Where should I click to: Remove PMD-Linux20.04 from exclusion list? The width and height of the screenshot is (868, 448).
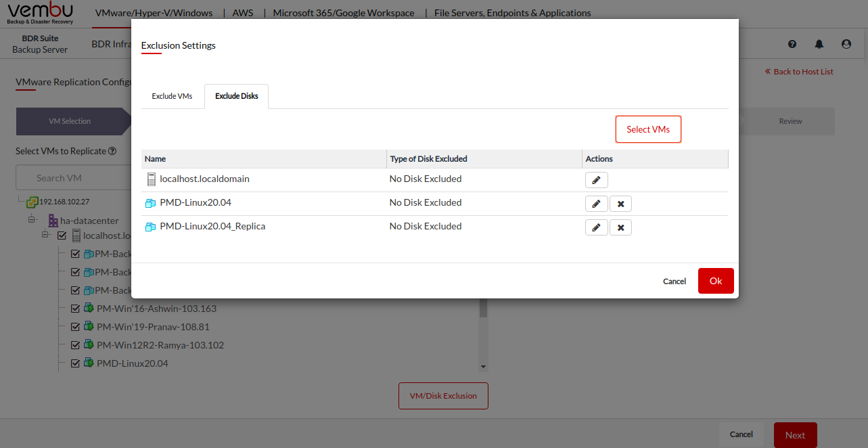pos(620,204)
